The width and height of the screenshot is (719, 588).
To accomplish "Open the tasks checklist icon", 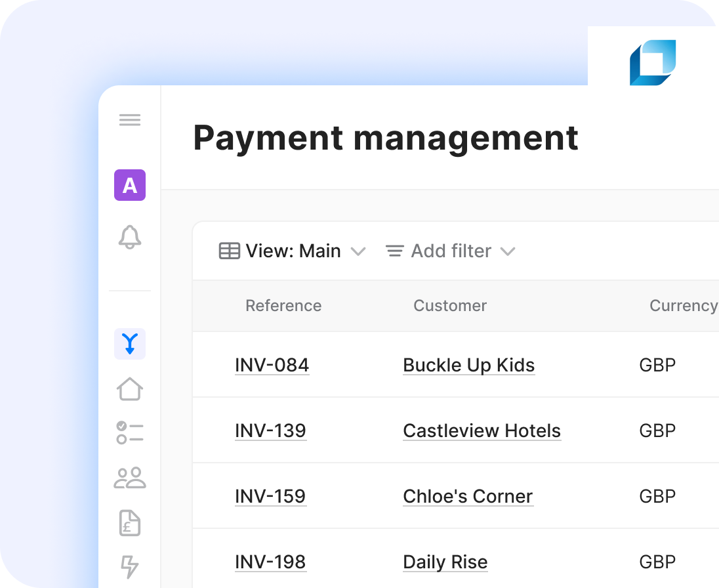I will click(129, 433).
